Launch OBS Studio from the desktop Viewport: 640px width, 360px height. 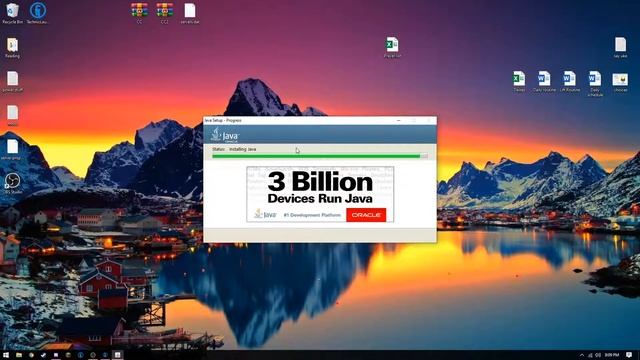pyautogui.click(x=12, y=183)
